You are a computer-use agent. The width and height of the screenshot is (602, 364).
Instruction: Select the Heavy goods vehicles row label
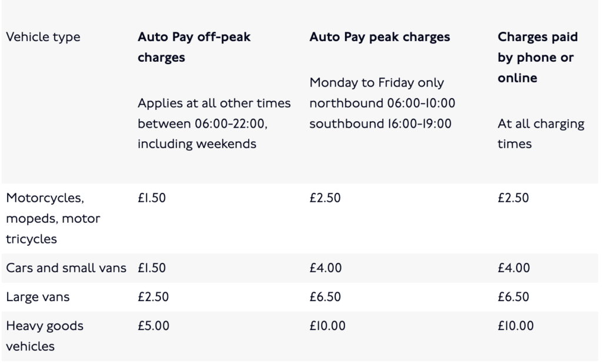coord(45,336)
